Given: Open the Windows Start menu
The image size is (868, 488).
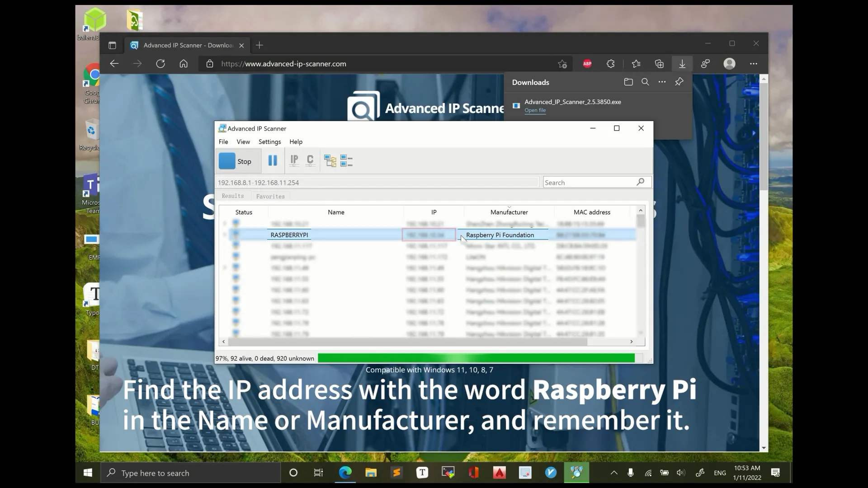Looking at the screenshot, I should tap(88, 473).
